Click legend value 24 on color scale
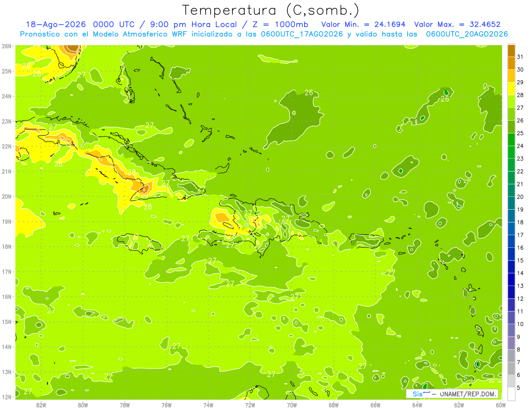Image resolution: width=532 pixels, height=411 pixels. [520, 146]
